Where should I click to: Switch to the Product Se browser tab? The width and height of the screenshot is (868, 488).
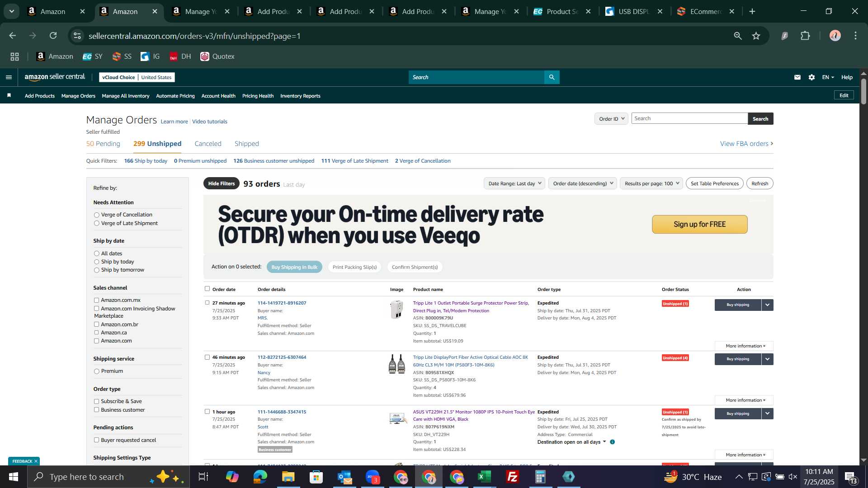[562, 11]
